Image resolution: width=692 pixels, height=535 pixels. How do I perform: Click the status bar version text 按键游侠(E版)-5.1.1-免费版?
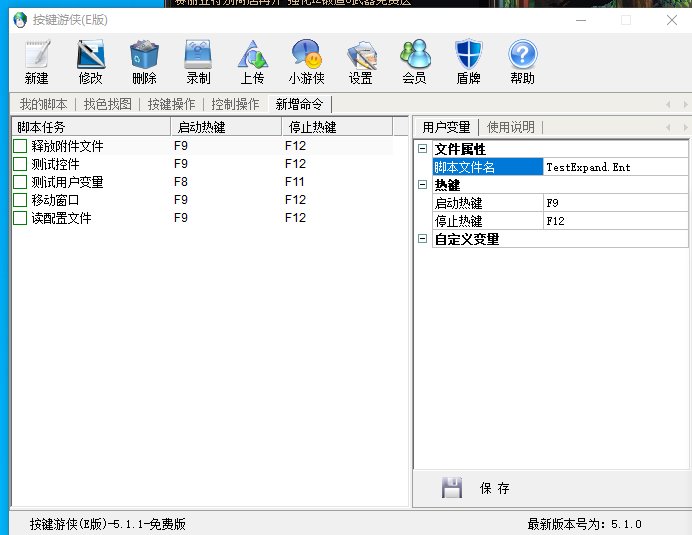pyautogui.click(x=108, y=524)
